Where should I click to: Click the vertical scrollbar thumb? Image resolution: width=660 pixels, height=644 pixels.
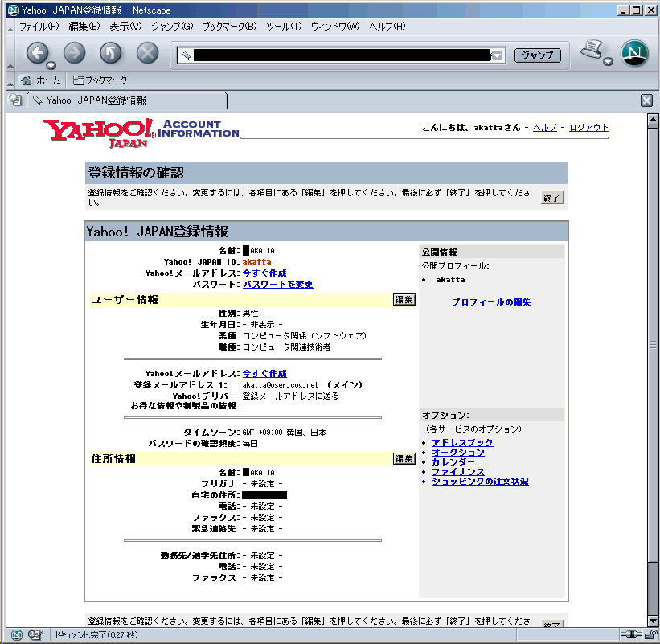653,345
